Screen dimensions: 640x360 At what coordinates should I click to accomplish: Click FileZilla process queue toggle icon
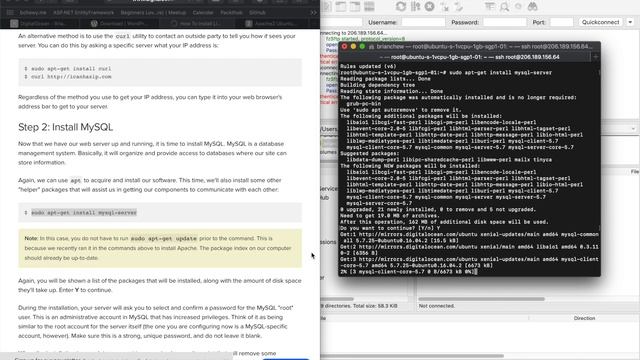[x=416, y=6]
